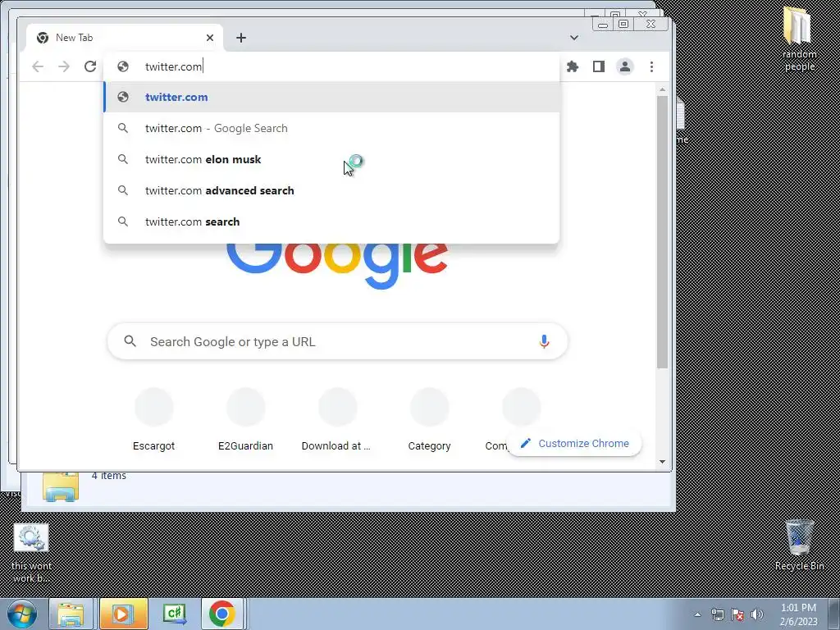Open the Extensions puzzle icon

tap(572, 66)
